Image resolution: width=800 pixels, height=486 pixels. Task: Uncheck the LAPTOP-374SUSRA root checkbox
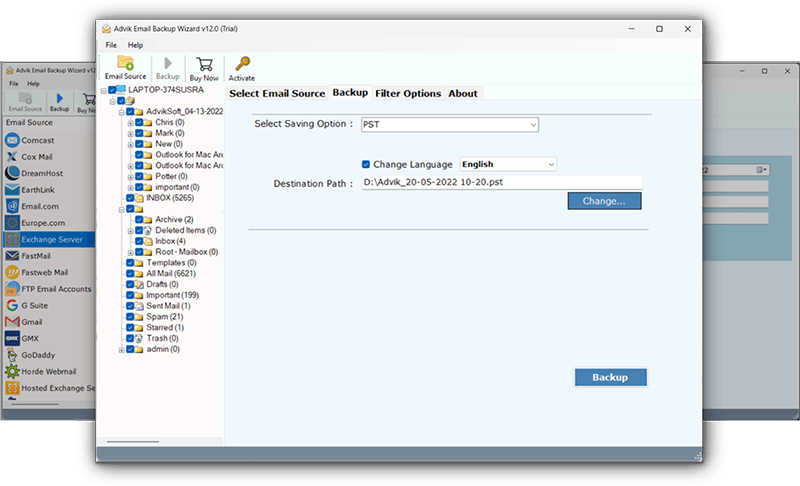click(x=112, y=90)
